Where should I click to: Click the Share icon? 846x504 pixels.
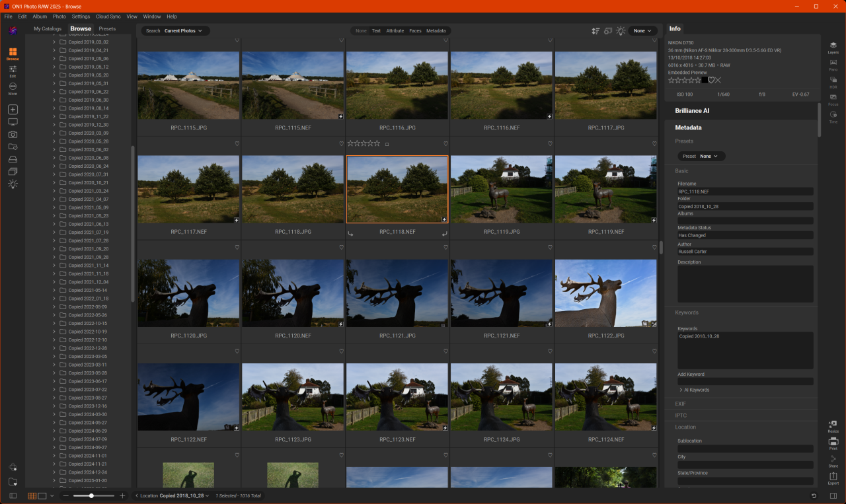point(833,460)
